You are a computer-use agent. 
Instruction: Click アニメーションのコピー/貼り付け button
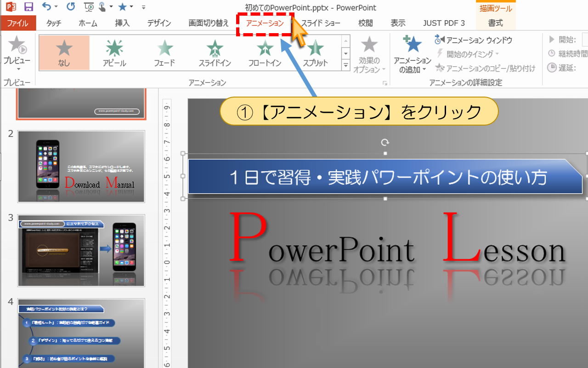click(x=485, y=69)
